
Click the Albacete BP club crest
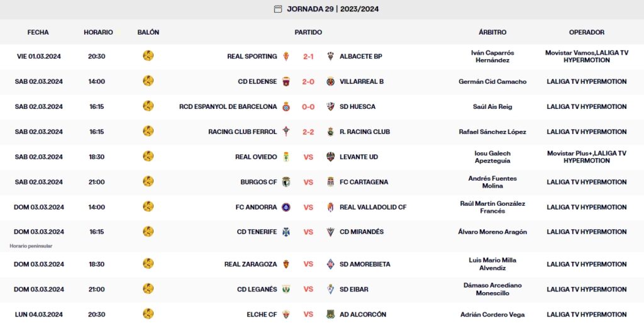tap(330, 57)
